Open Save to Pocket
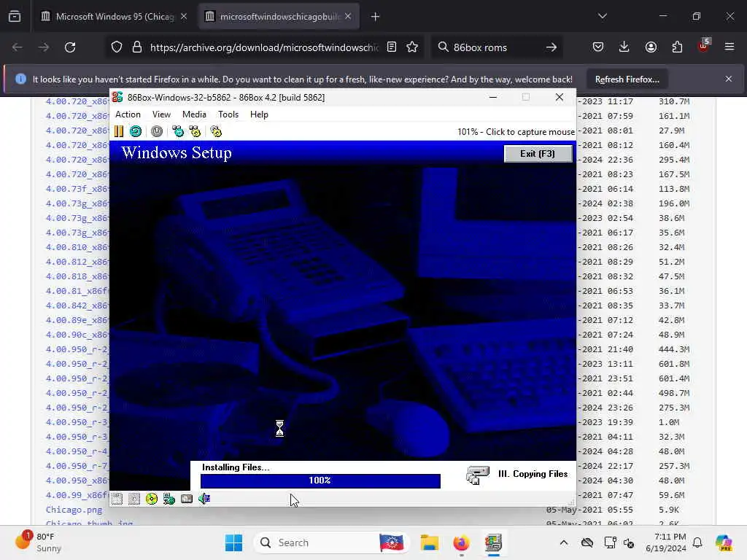Screen dimensions: 747x560 tap(598, 47)
